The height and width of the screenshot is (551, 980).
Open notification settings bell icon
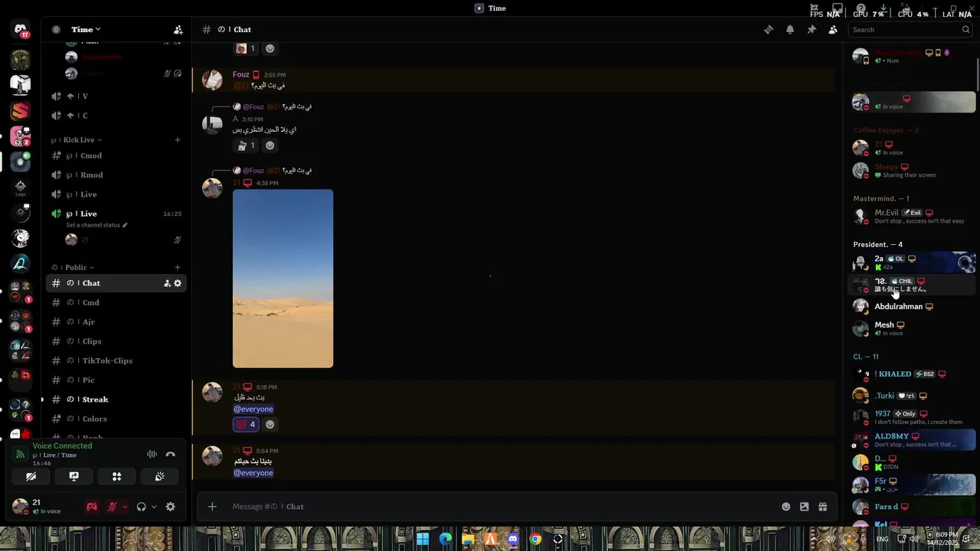coord(790,30)
